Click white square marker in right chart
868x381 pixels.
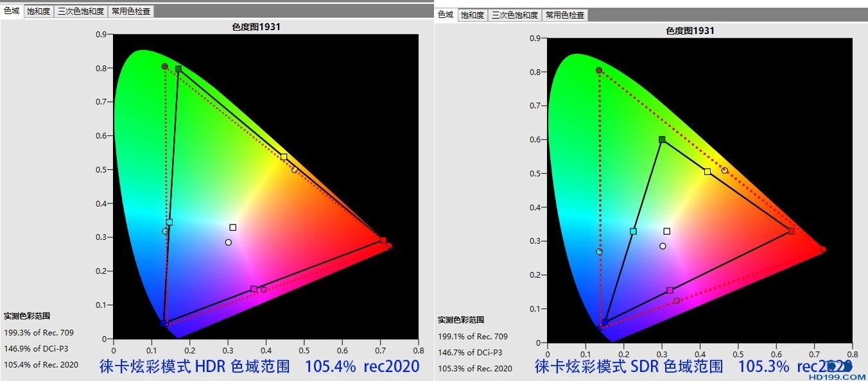tap(666, 231)
